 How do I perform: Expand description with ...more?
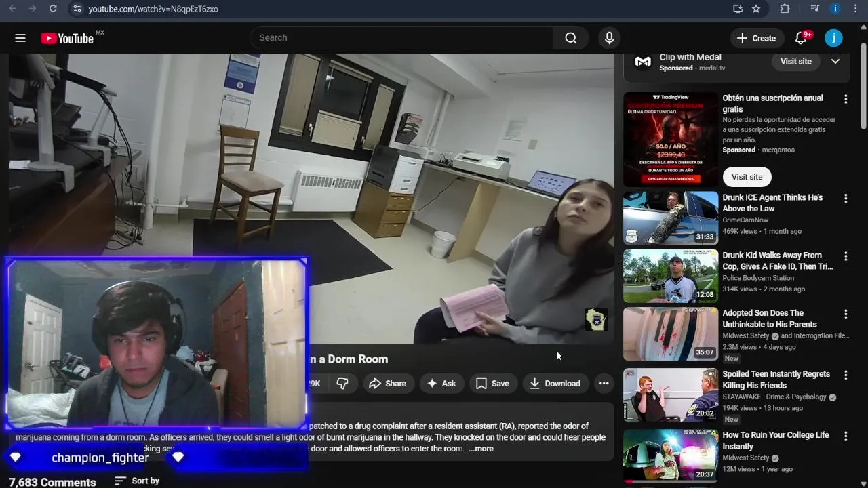tap(481, 449)
